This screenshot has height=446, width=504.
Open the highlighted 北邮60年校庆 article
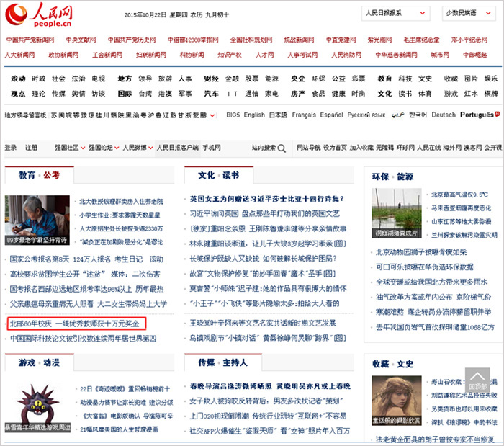pyautogui.click(x=75, y=324)
